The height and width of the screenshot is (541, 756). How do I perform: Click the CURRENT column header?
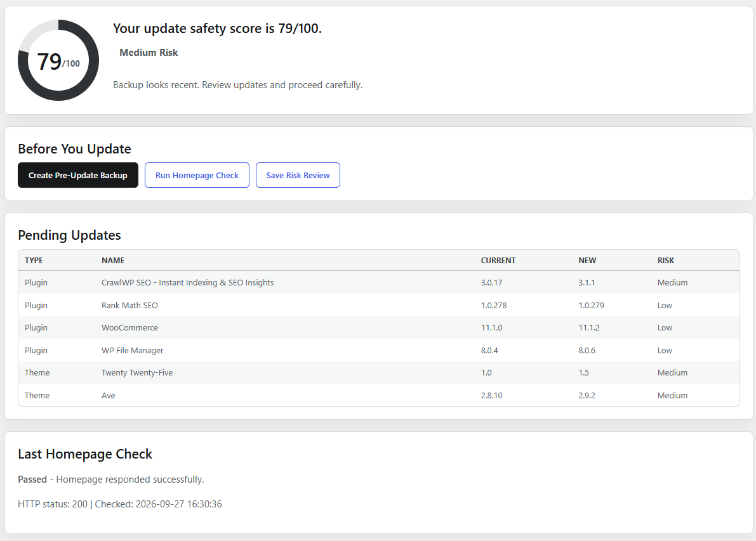498,260
